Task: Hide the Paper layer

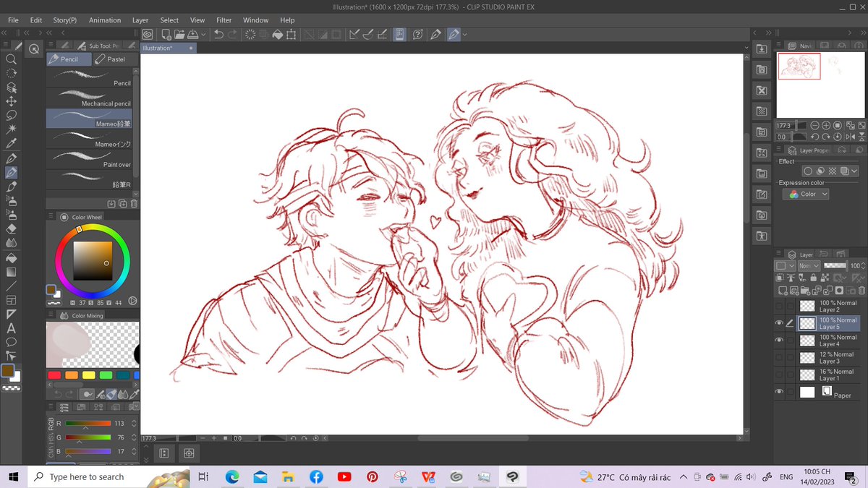Action: (780, 393)
